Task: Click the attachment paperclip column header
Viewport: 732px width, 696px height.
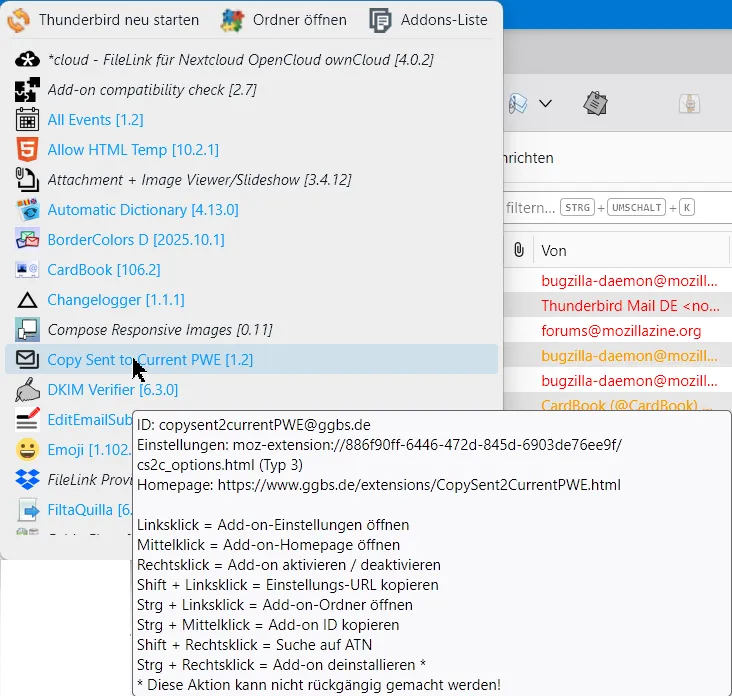Action: [519, 250]
